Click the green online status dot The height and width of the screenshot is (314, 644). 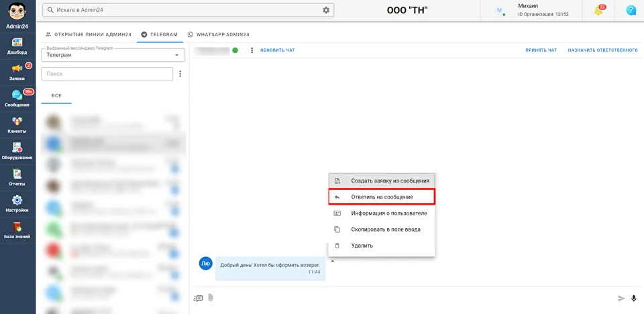(235, 50)
